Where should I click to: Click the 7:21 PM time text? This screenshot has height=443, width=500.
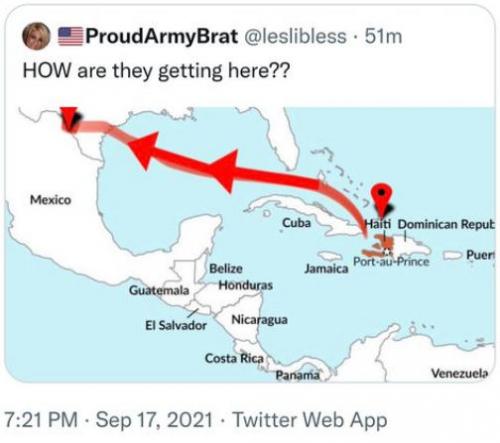pyautogui.click(x=41, y=420)
